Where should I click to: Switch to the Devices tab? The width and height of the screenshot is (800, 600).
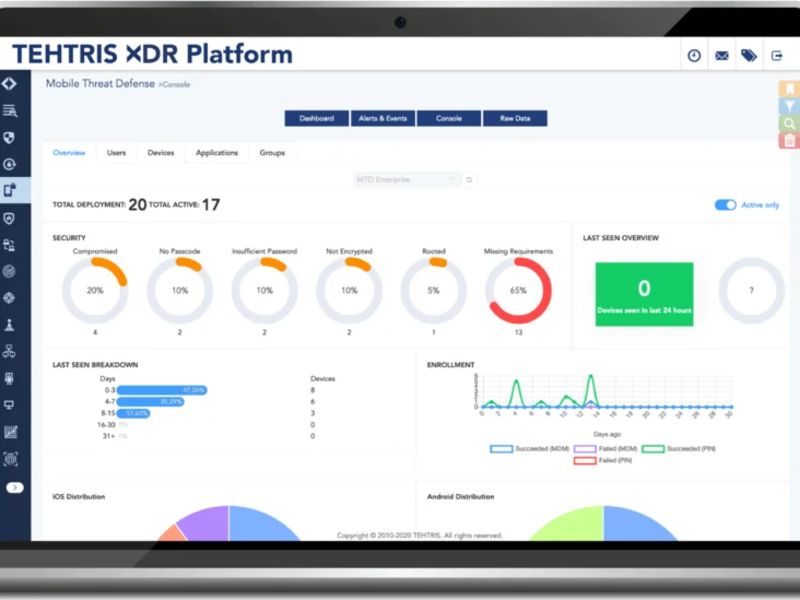coord(161,153)
